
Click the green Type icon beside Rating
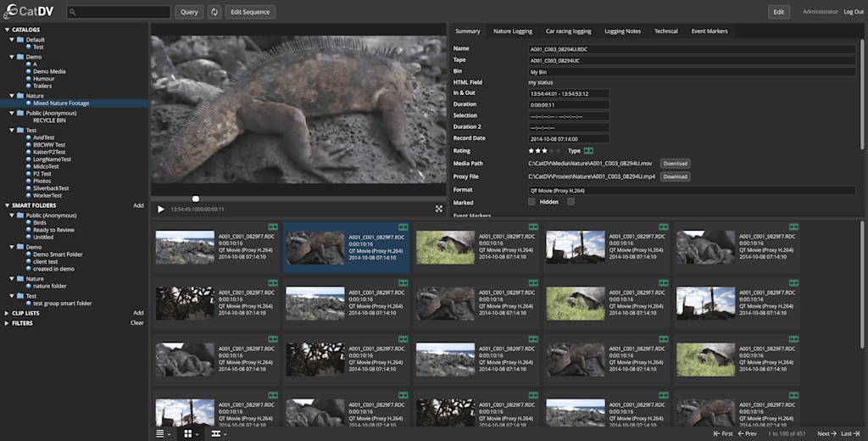[x=589, y=150]
